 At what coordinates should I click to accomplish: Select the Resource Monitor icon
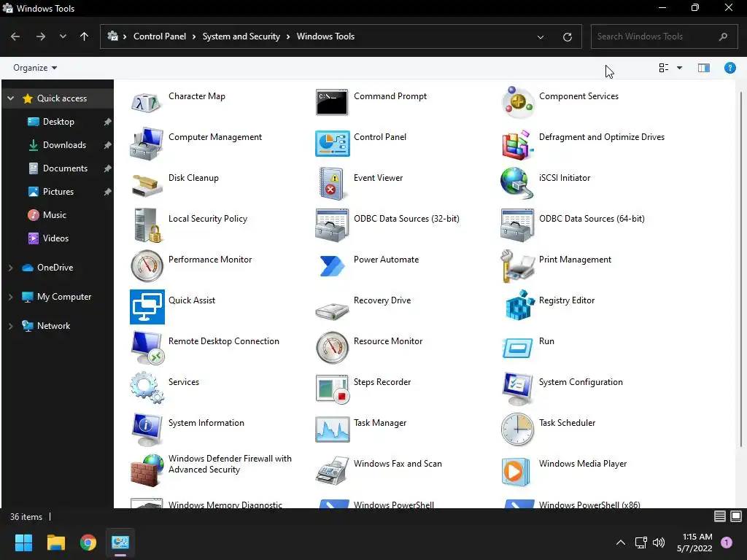pos(332,348)
